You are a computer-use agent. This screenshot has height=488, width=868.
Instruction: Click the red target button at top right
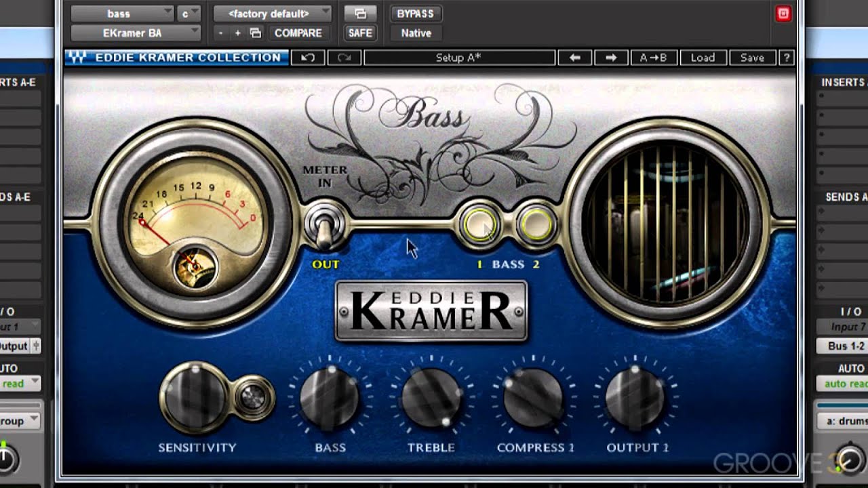point(783,14)
